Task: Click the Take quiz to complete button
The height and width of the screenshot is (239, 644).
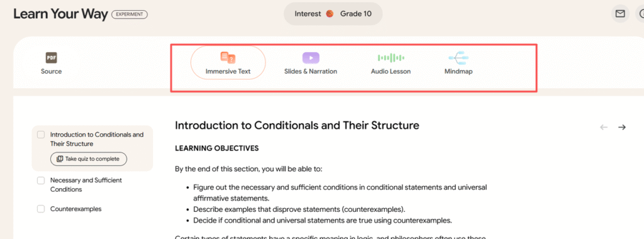Action: pos(89,159)
